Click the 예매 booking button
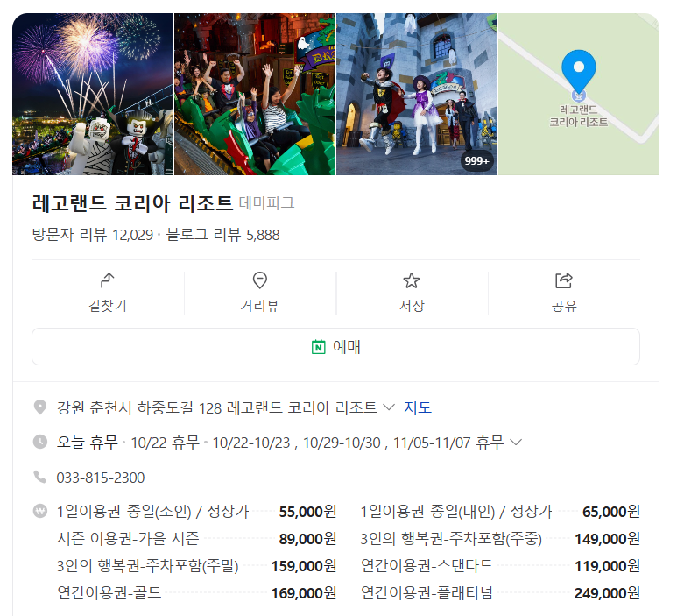 pyautogui.click(x=336, y=346)
